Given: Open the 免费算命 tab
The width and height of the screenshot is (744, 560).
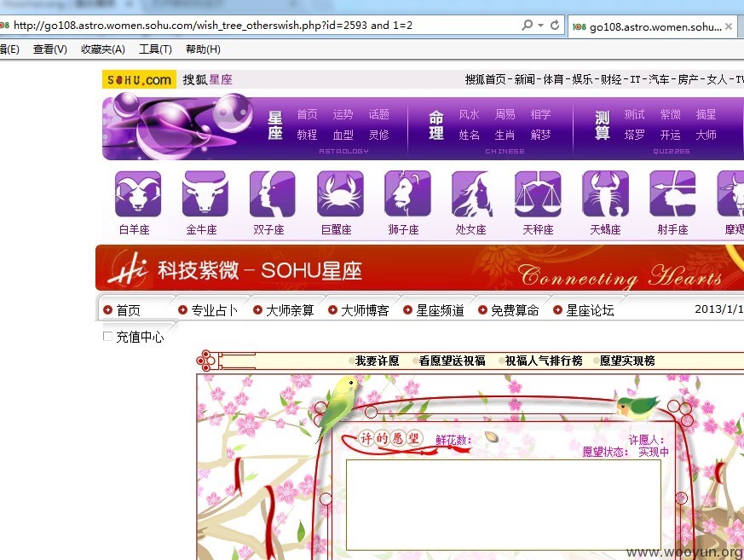Looking at the screenshot, I should [515, 310].
